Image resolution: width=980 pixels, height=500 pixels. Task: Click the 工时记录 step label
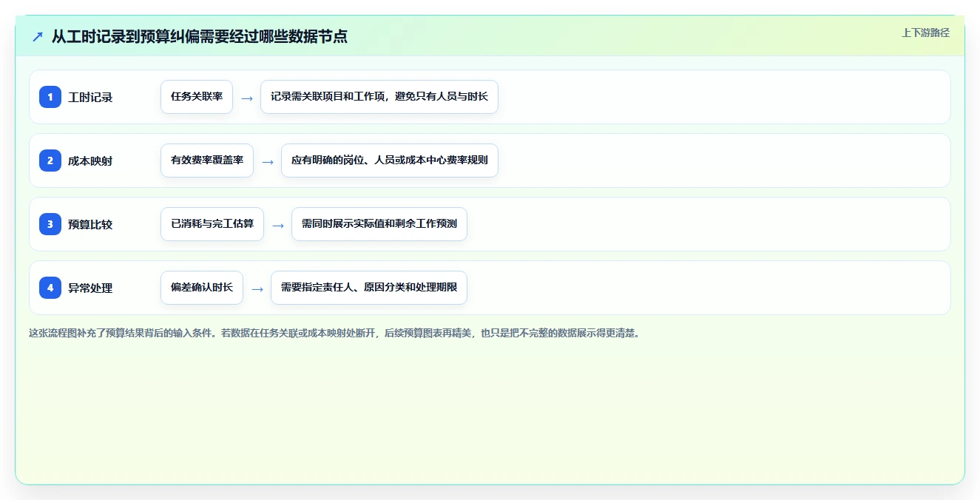coord(90,98)
